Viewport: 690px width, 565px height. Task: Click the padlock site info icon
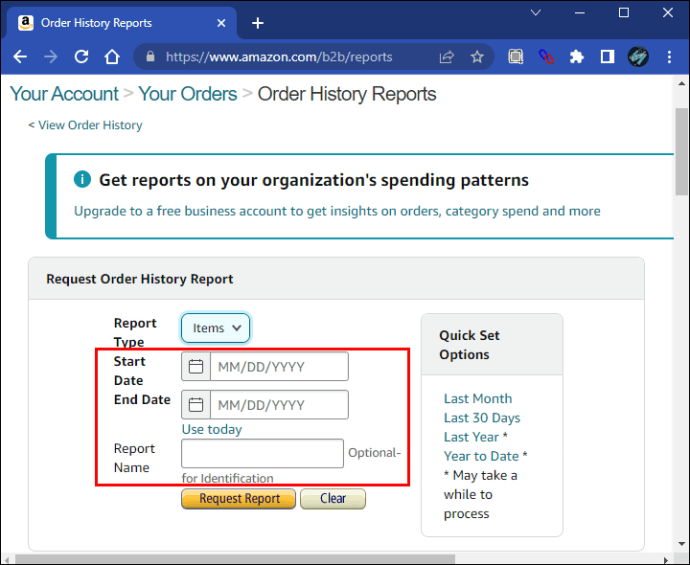click(x=150, y=57)
